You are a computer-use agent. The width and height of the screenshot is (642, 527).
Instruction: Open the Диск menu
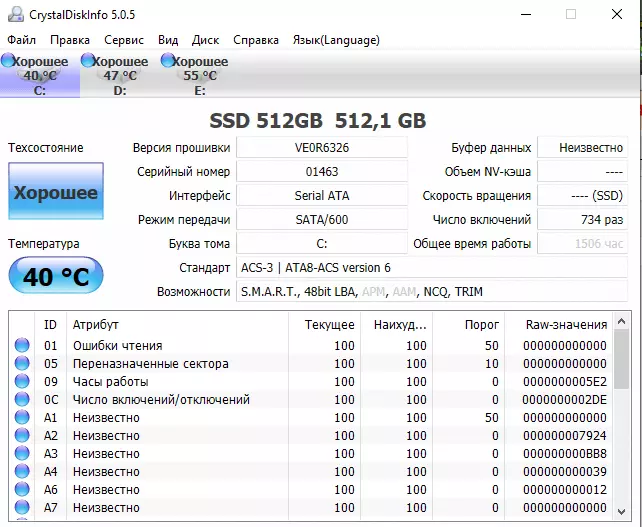coord(206,40)
